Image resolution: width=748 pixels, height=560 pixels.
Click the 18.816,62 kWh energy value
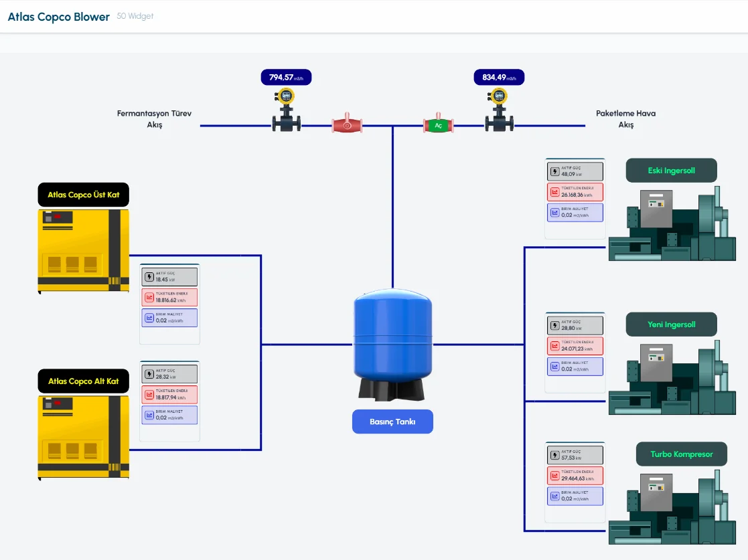[170, 300]
